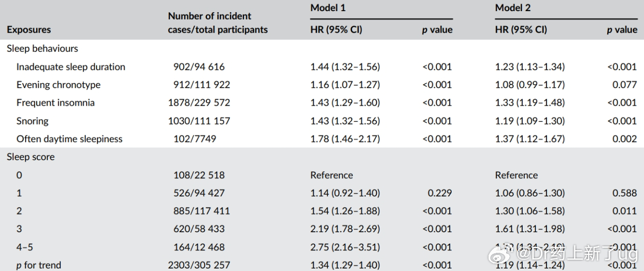Click the Sleep score section heading
This screenshot has height=271, width=644.
click(31, 157)
